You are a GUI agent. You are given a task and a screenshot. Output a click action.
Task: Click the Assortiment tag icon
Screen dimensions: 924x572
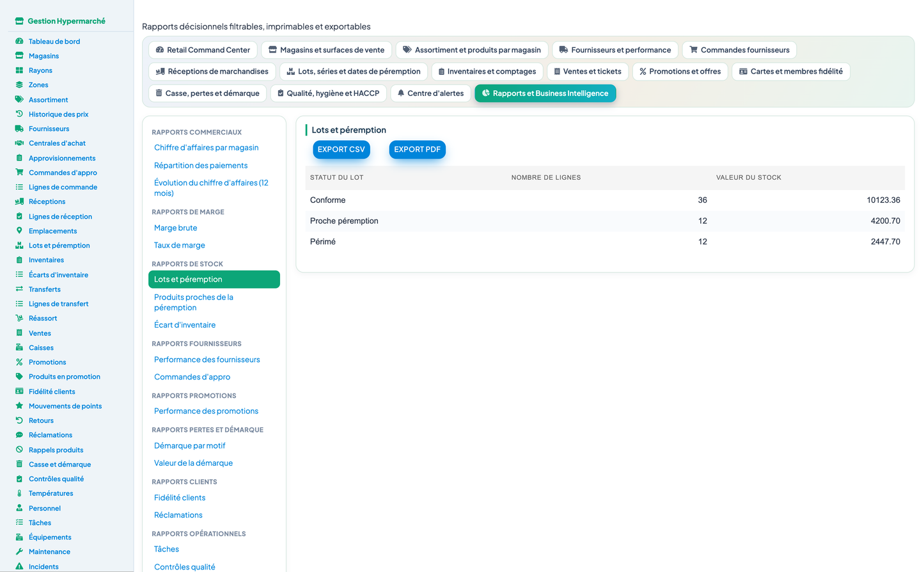(19, 100)
